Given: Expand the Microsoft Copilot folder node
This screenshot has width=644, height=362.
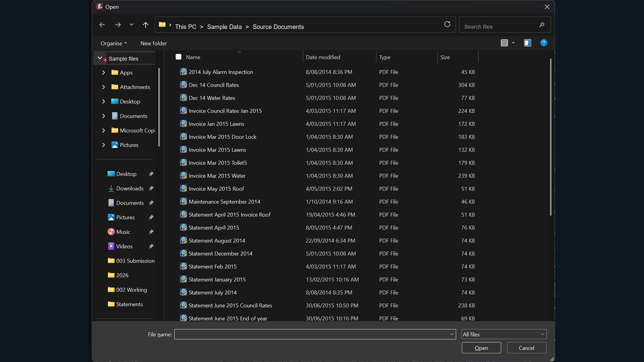Looking at the screenshot, I should tap(103, 130).
